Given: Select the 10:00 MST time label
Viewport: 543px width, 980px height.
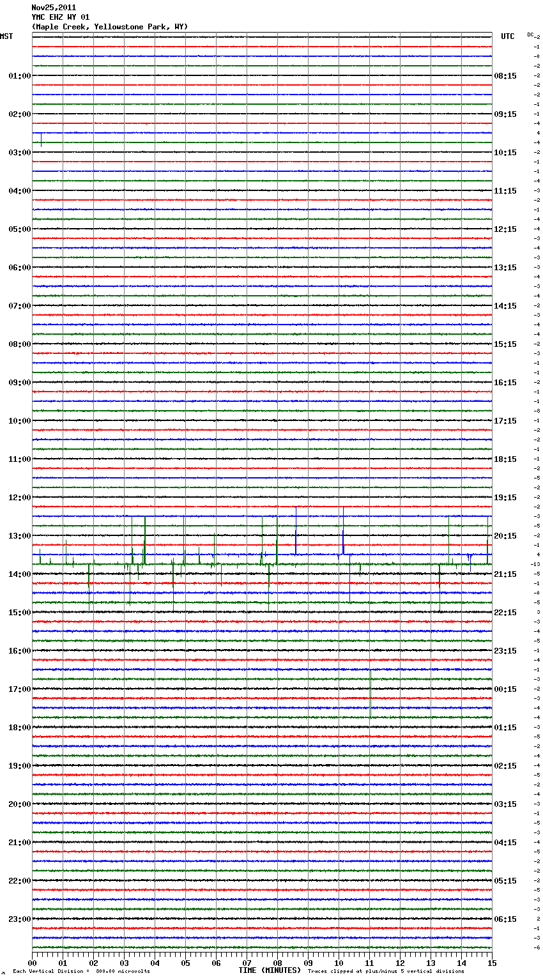Looking at the screenshot, I should (19, 421).
